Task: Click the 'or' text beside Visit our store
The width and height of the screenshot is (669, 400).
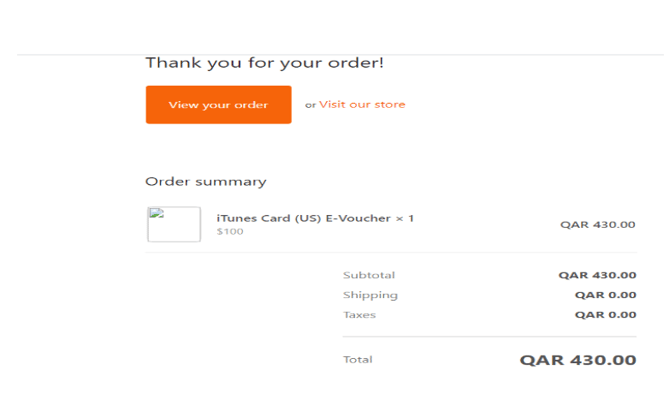Action: pos(310,105)
